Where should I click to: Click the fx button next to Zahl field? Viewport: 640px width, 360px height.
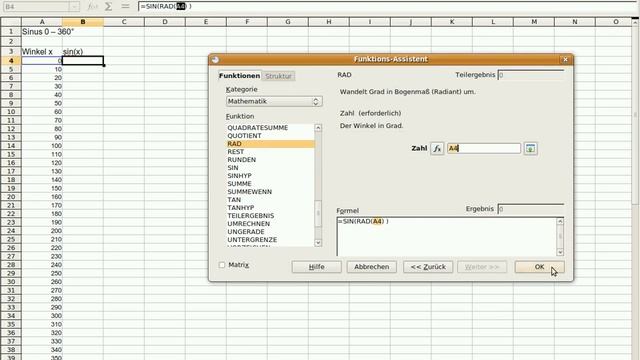pos(437,149)
